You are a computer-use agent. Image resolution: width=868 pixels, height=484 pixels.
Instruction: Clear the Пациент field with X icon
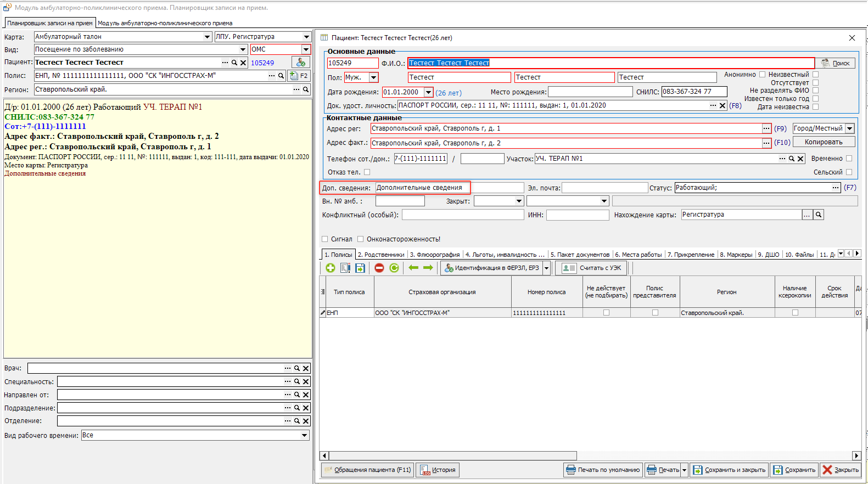[x=243, y=63]
